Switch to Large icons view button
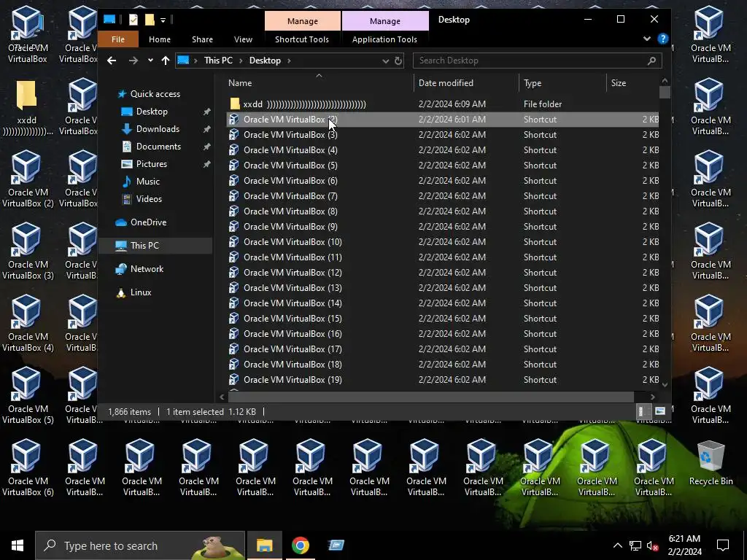This screenshot has width=747, height=560. click(659, 411)
